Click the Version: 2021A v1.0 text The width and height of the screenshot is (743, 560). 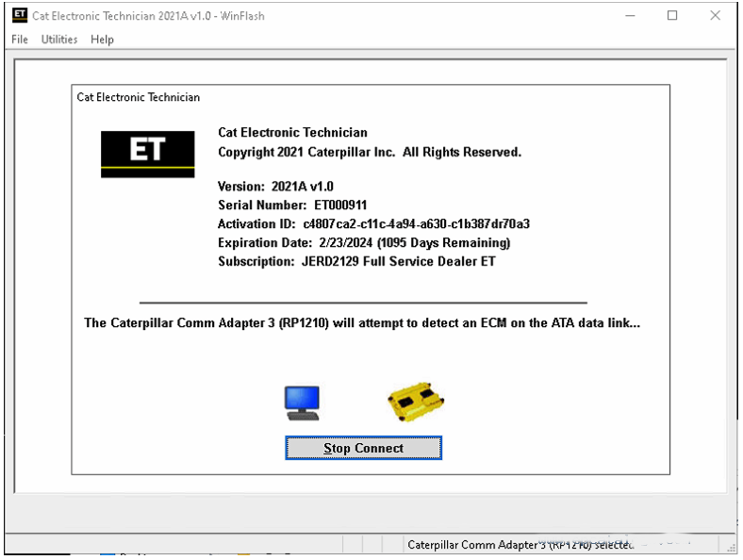pos(275,186)
